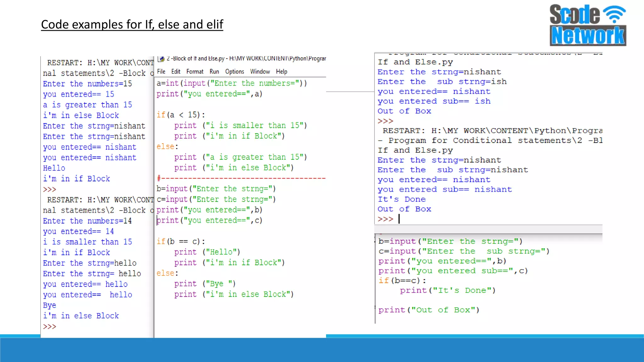Click right shell output 'Enter the sub strng=ish'

(x=442, y=82)
